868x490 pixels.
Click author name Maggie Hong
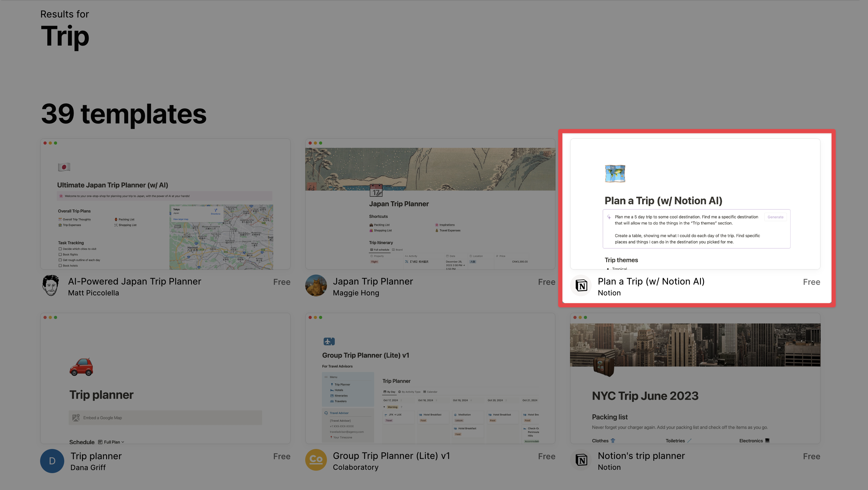click(356, 293)
